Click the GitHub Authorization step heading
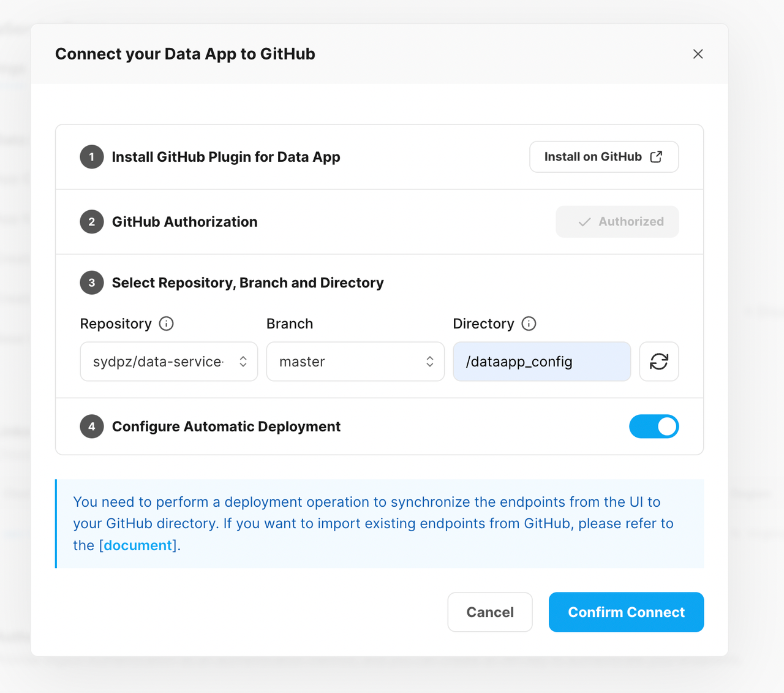This screenshot has height=693, width=784. (x=184, y=222)
